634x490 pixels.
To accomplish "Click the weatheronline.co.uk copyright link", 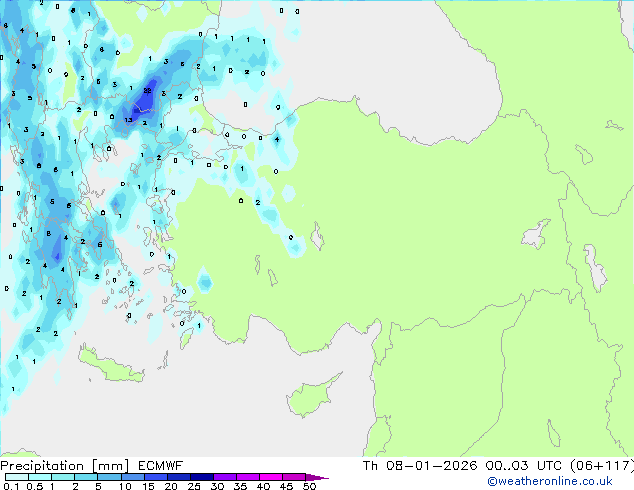I will [550, 481].
